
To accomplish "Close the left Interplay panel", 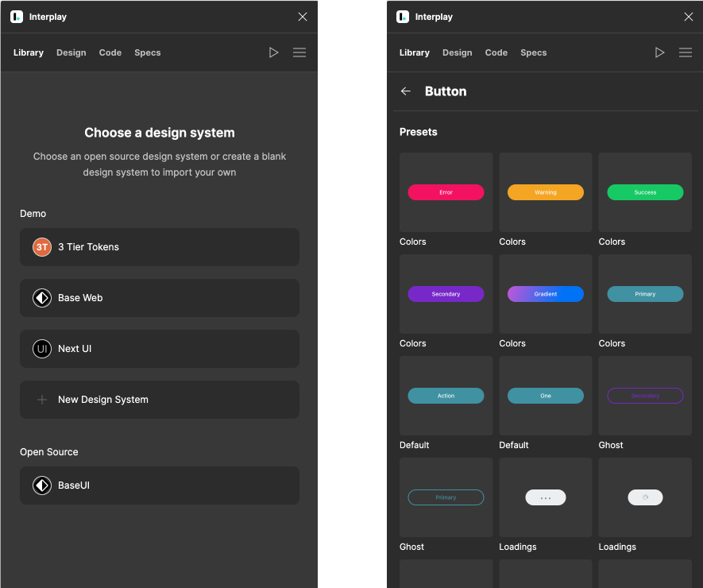I will click(303, 17).
